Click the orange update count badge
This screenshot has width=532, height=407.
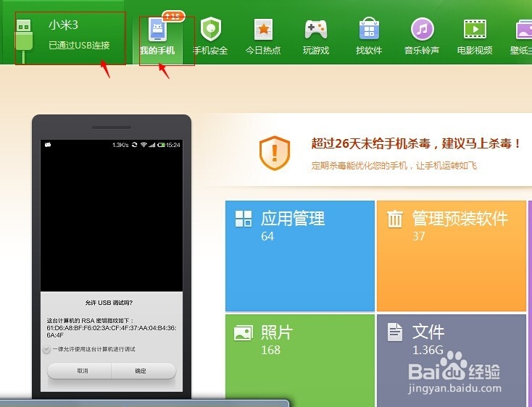[173, 16]
